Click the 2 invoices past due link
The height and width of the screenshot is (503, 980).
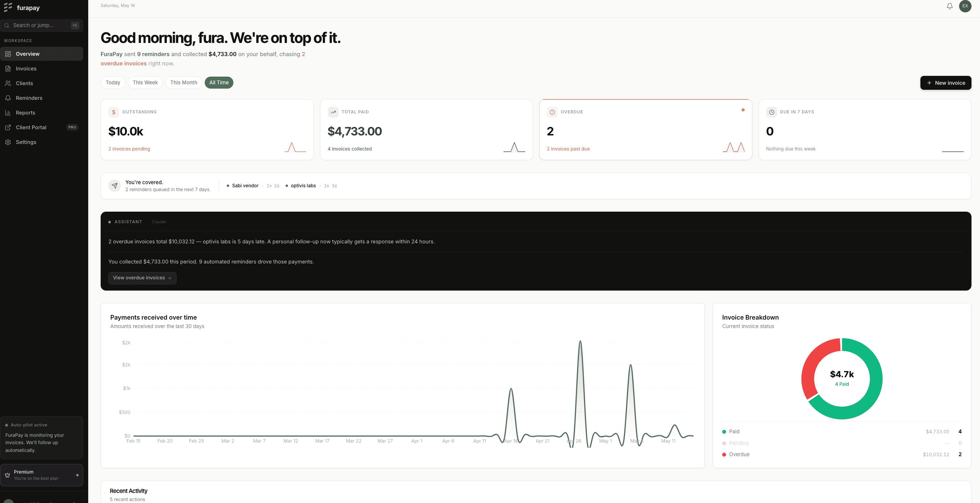tap(568, 149)
